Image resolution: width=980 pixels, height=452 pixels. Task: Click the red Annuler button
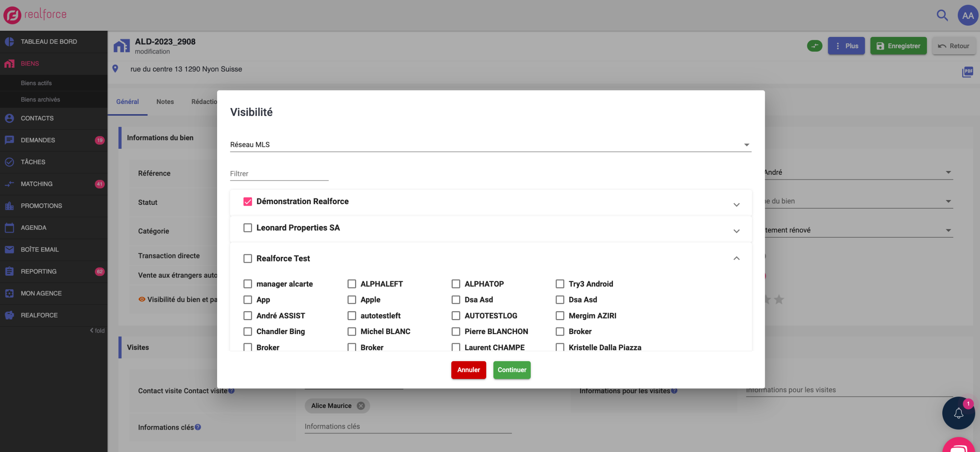point(468,370)
